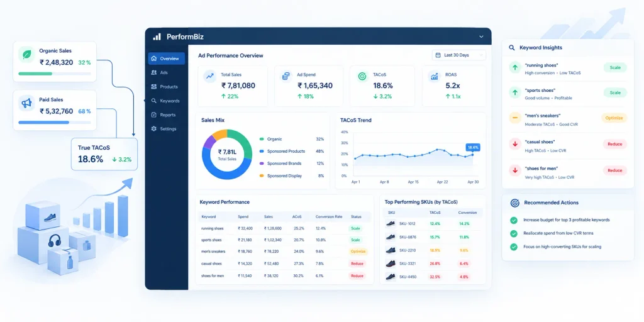644x322 pixels.
Task: Select Keywords in the sidebar
Action: (165, 101)
